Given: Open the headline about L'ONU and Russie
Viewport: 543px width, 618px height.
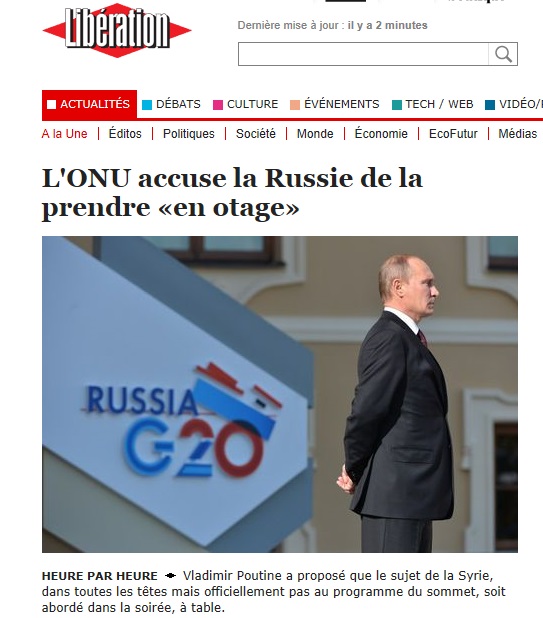Looking at the screenshot, I should 232,193.
